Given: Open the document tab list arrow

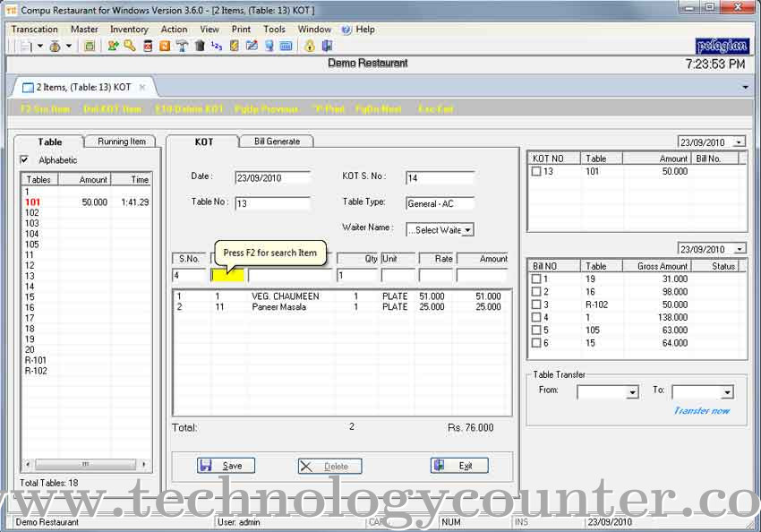Looking at the screenshot, I should pyautogui.click(x=745, y=88).
